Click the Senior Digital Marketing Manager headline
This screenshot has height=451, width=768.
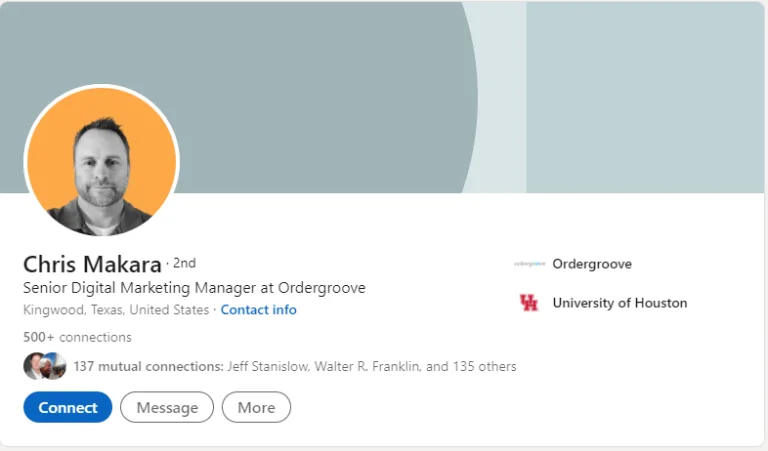tap(194, 288)
